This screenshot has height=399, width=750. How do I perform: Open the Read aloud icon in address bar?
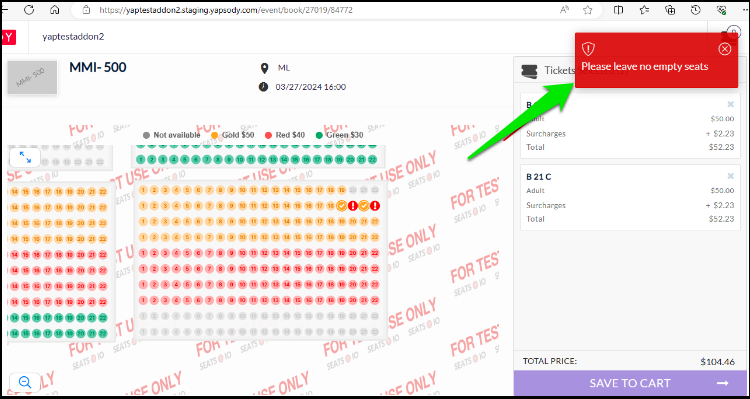coord(565,10)
